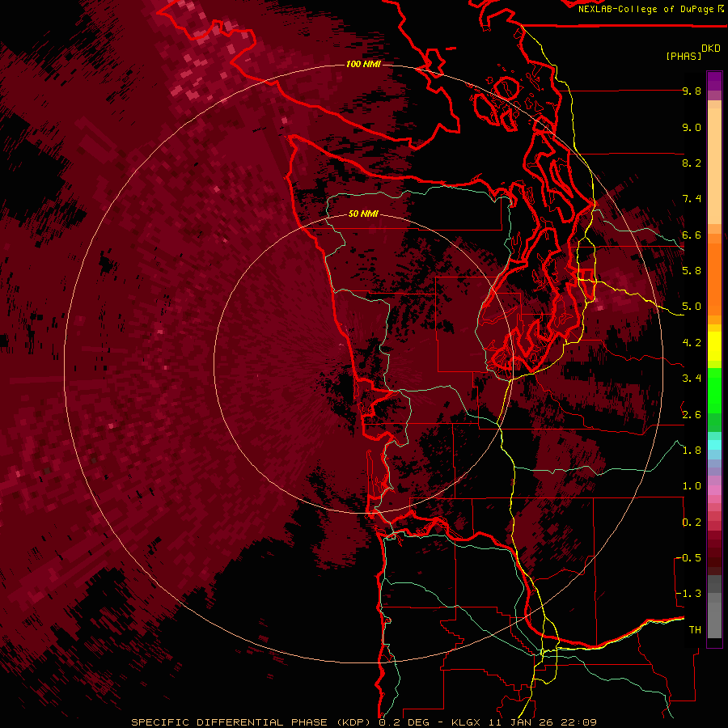This screenshot has height=728, width=728.
Task: Pick the peach segment of the color bar
Action: coord(714,167)
